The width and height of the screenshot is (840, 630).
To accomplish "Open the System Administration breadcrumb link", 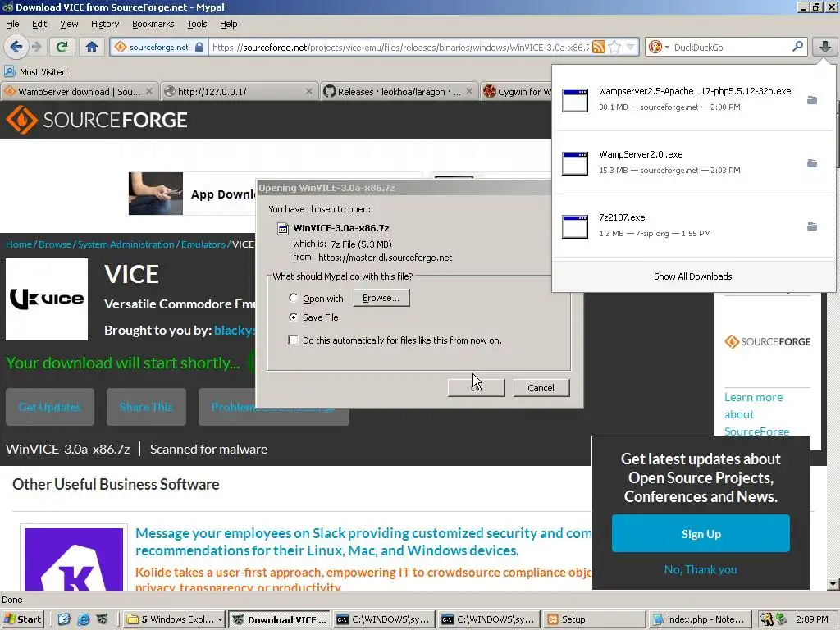I will coord(126,244).
